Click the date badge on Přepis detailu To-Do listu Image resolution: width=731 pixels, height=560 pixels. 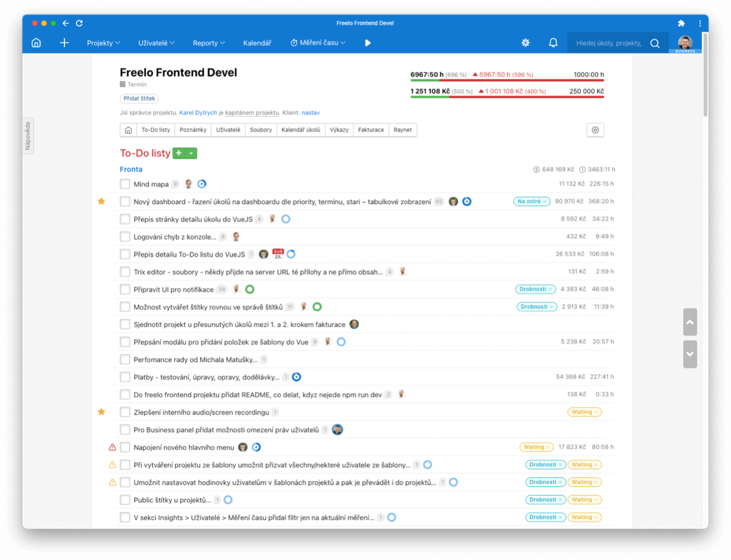click(278, 254)
